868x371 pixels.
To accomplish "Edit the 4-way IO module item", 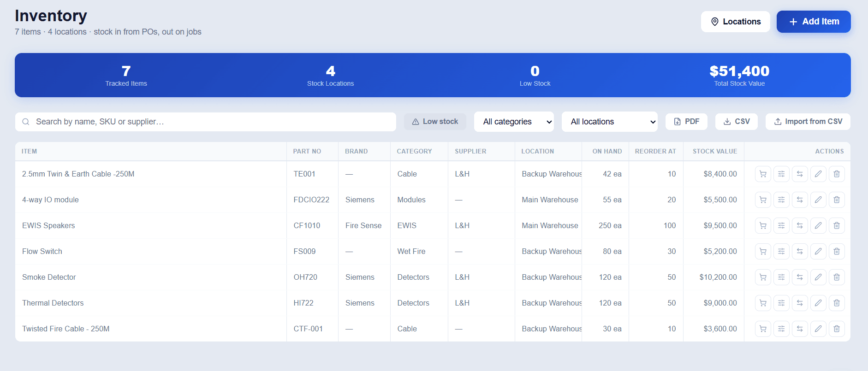I will point(818,200).
